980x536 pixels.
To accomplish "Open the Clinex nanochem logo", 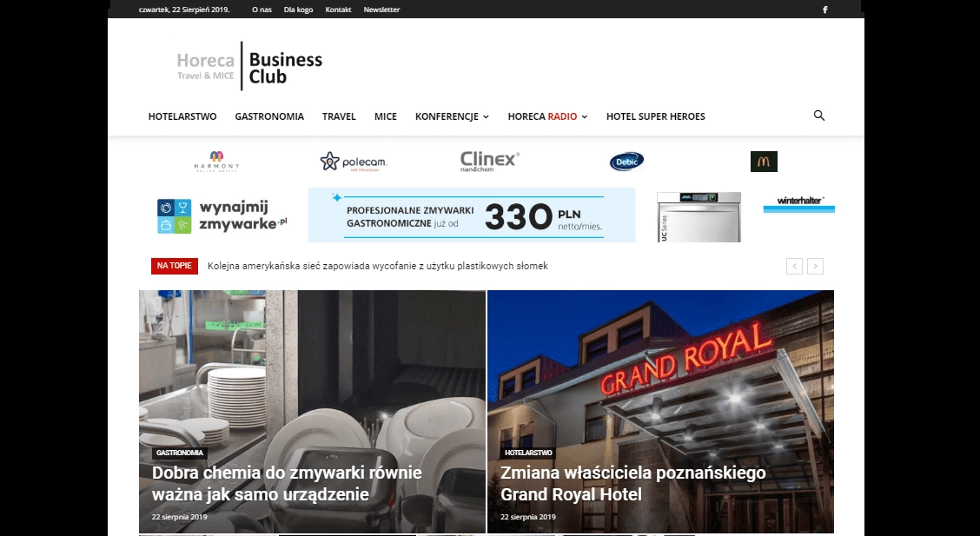I will click(x=490, y=162).
